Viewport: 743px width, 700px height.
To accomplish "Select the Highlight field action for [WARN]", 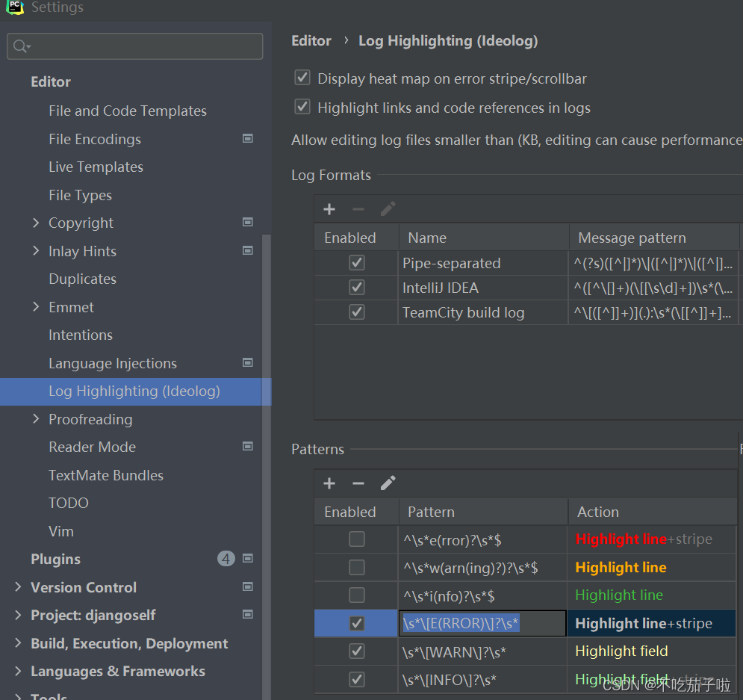I will click(651, 651).
